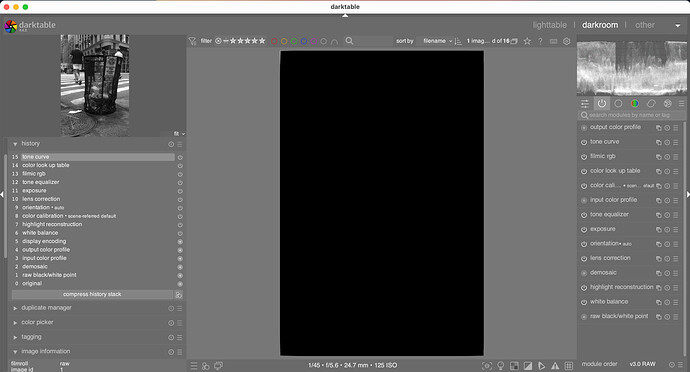Open the color module group tab
This screenshot has height=372, width=690.
[635, 103]
